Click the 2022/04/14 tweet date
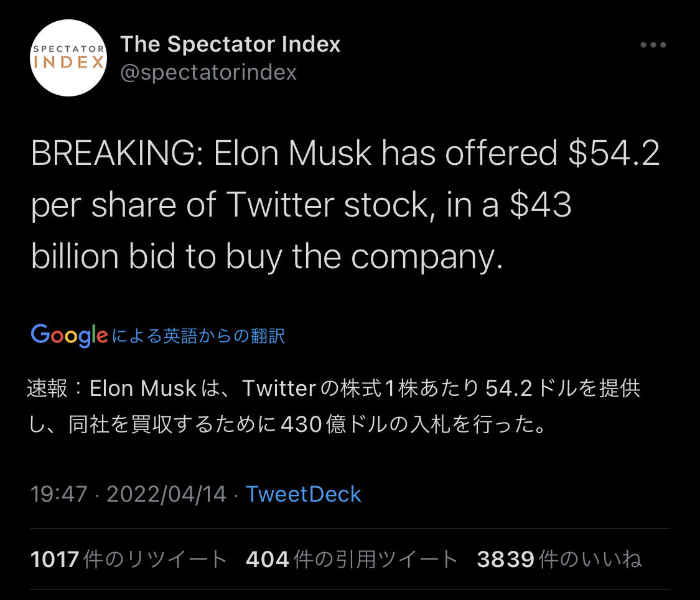The height and width of the screenshot is (600, 700). 166,494
